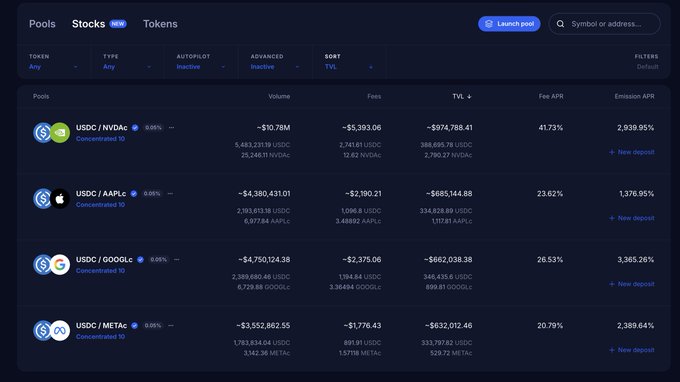
Task: Click Concentrated 10 under USDC / NVDAc
Action: click(x=100, y=139)
